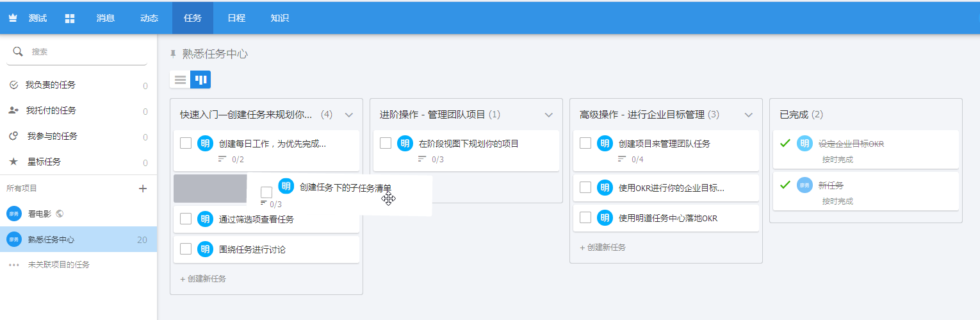Click 测试 organization name
Viewport: 980px width, 320px height.
(x=38, y=18)
